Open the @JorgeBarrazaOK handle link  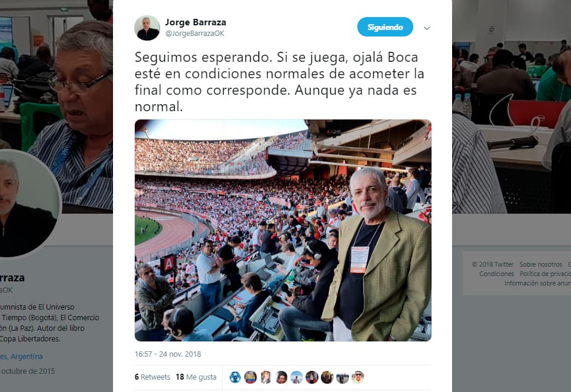tap(195, 34)
